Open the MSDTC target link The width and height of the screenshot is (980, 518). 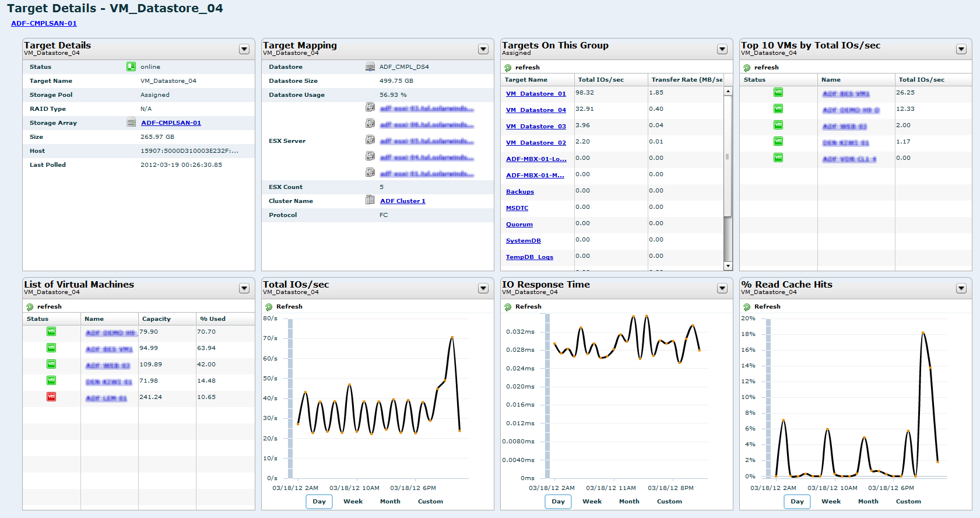pos(517,208)
